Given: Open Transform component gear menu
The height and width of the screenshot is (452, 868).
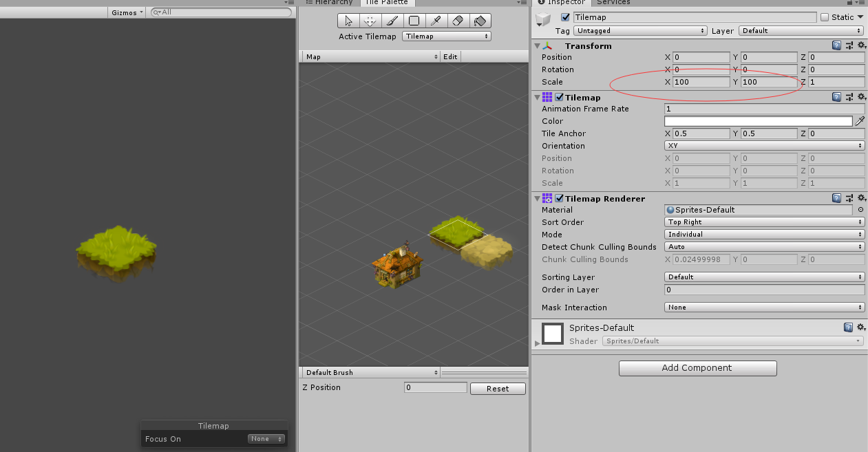Looking at the screenshot, I should tap(860, 45).
